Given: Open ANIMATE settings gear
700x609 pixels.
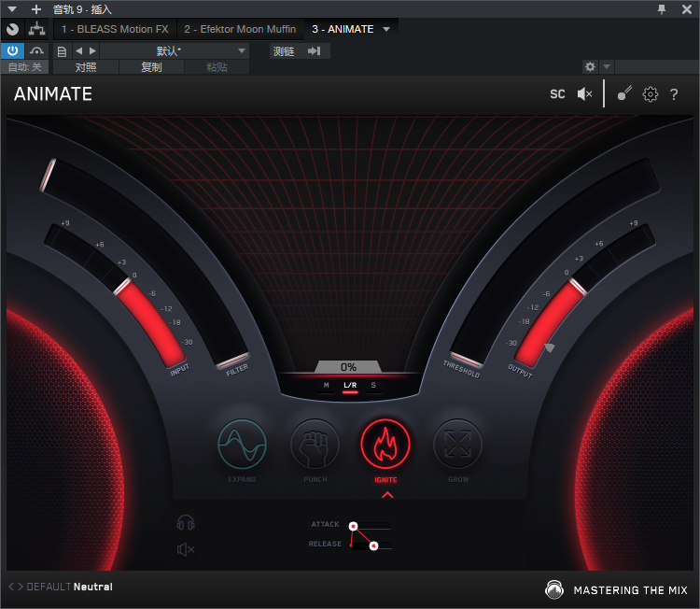Looking at the screenshot, I should 650,94.
